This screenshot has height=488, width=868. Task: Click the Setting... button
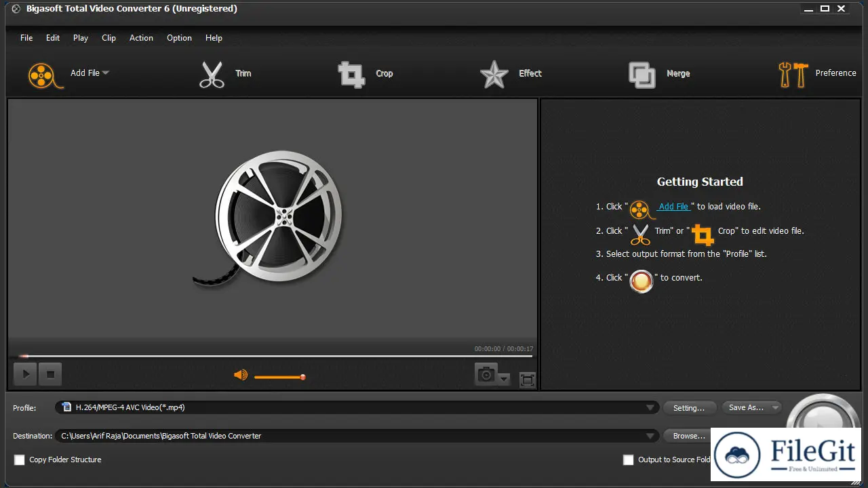(689, 408)
